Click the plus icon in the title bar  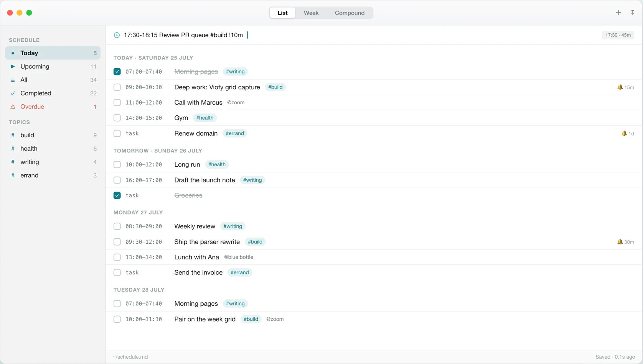(618, 13)
